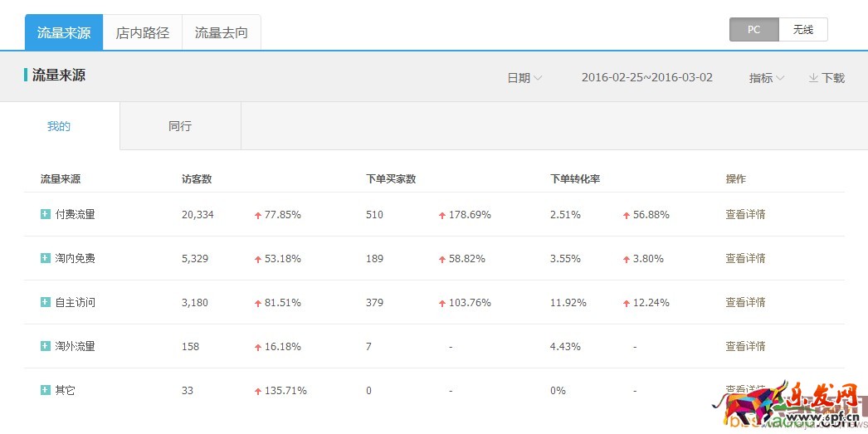Screen dimensions: 868x434
Task: Switch to the 店内路径 tab
Action: 142,33
